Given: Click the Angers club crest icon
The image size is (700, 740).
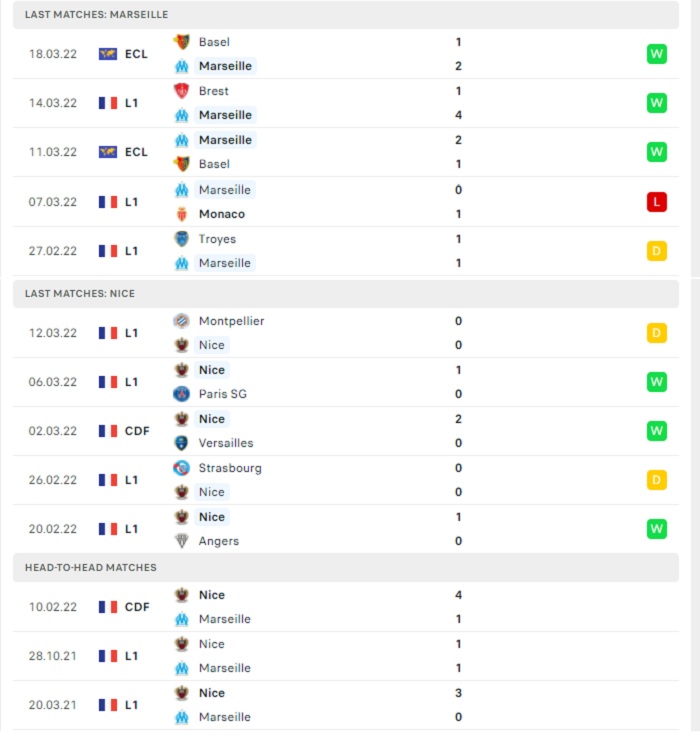Looking at the screenshot, I should (182, 541).
